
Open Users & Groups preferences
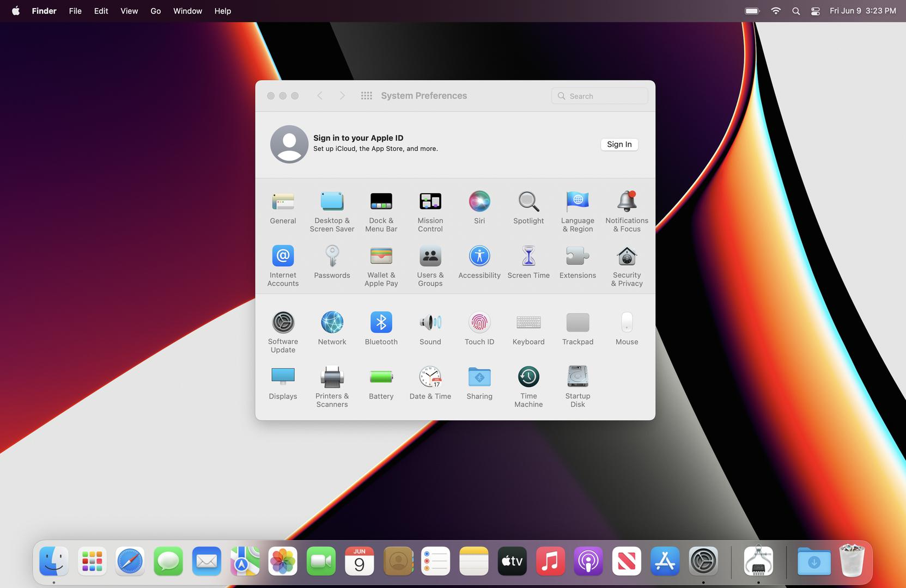[x=430, y=266]
